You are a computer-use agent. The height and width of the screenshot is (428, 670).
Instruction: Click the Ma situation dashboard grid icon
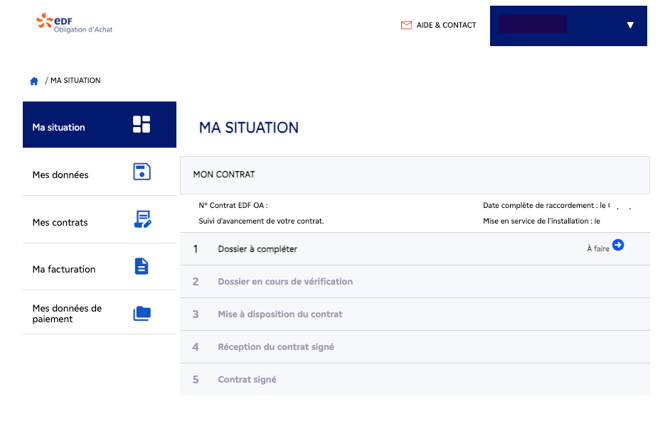coord(141,125)
